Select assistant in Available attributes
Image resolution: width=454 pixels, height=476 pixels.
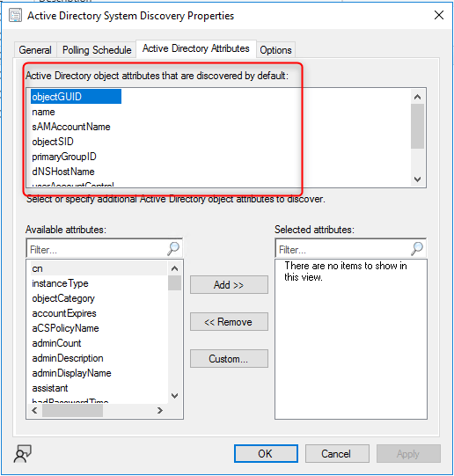[50, 388]
